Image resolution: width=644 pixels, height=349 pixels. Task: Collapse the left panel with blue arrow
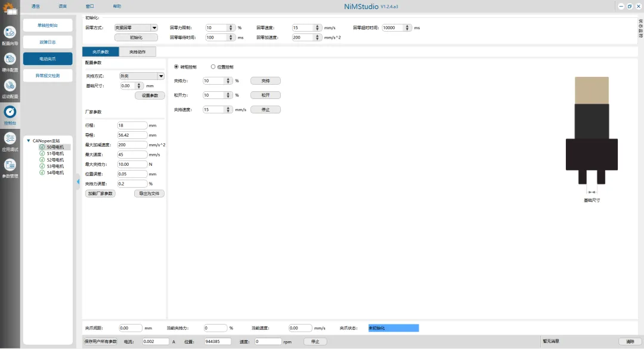78,182
